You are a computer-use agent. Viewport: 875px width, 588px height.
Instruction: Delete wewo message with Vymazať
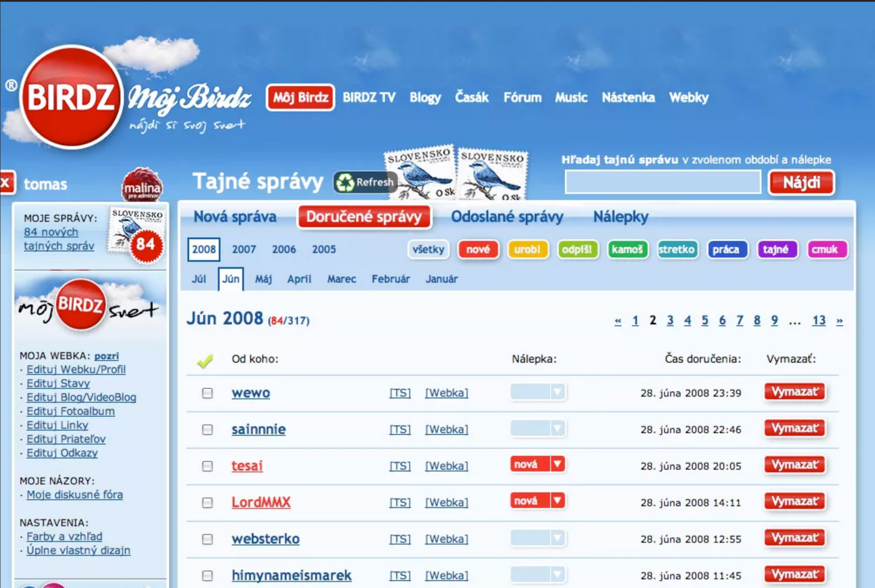[795, 392]
